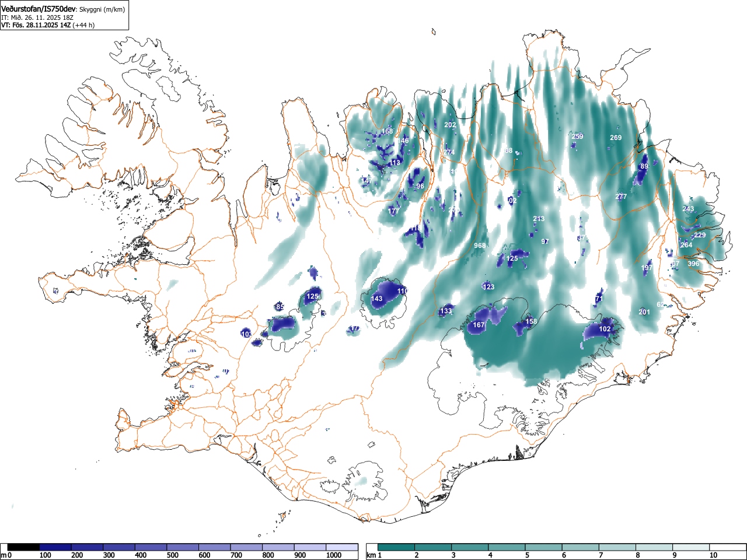This screenshot has height=560, width=747.
Task: Select the 5–6 km legend swatch
Action: click(544, 547)
